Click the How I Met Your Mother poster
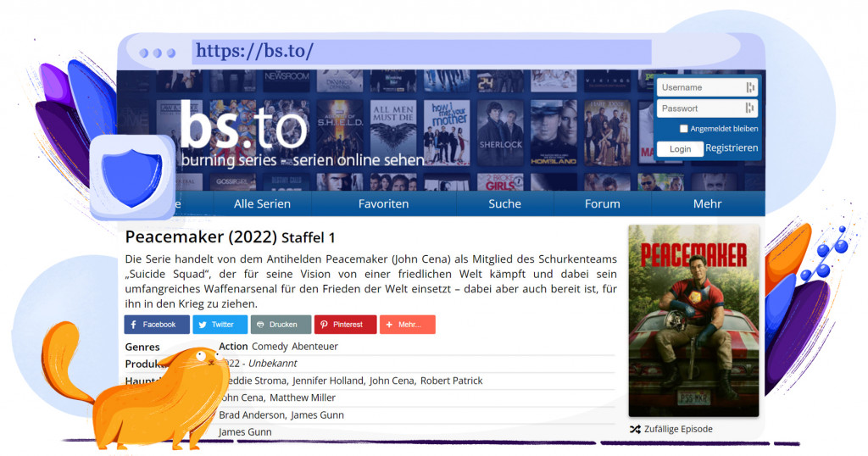Screen dimensions: 868x456 pos(447,133)
